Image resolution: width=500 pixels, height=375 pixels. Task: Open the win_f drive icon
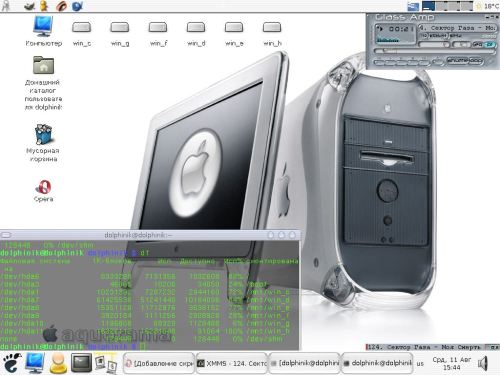[x=158, y=33]
